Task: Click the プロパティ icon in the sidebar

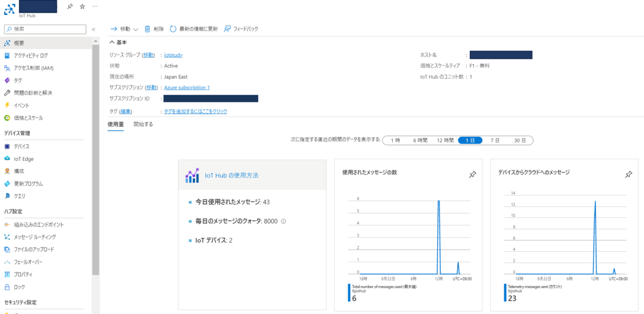Action: pyautogui.click(x=7, y=274)
